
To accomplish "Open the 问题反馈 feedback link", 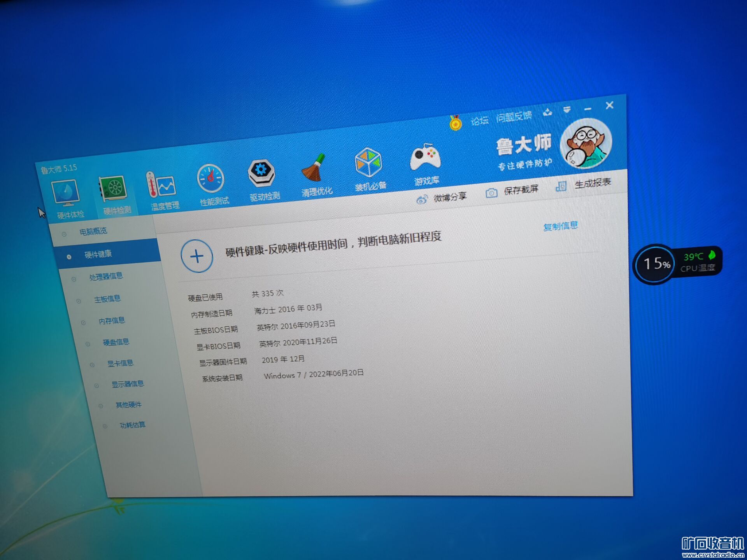I will click(x=514, y=116).
